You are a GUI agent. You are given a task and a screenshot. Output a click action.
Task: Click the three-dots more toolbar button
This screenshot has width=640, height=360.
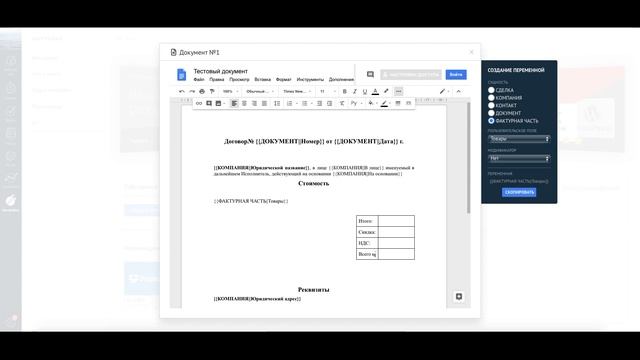coord(398,91)
